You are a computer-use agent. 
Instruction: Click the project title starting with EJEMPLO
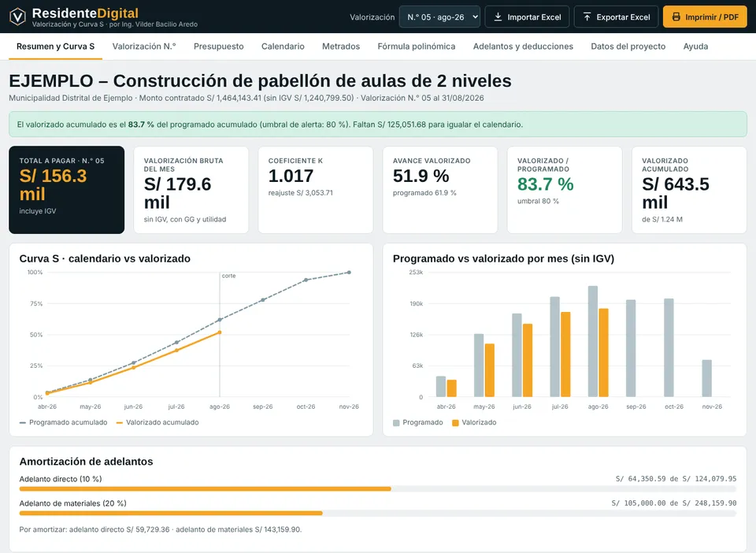(261, 80)
